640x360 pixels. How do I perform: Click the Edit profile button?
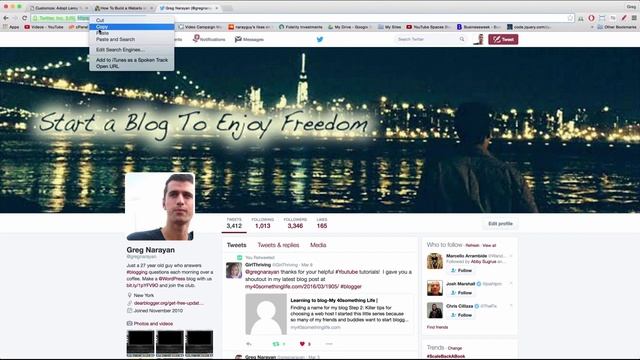(500, 224)
